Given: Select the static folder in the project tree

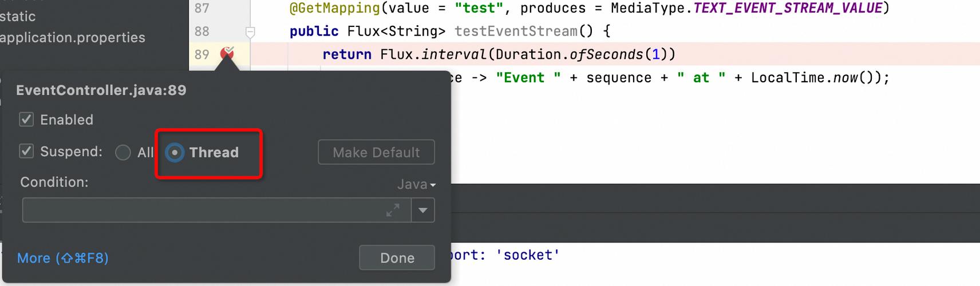Looking at the screenshot, I should [18, 17].
